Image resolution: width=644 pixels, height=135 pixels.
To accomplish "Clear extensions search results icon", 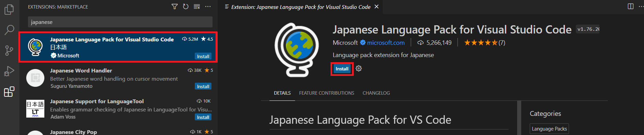I will [x=197, y=6].
